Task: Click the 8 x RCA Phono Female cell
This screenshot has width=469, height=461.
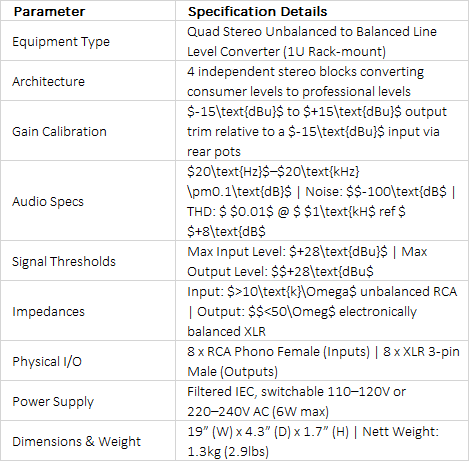Action: [x=322, y=361]
